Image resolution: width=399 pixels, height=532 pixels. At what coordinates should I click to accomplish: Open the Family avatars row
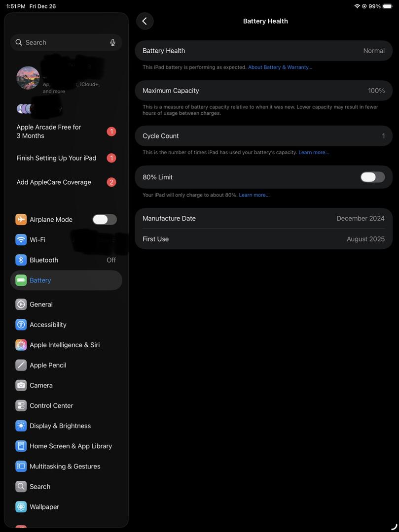66,108
